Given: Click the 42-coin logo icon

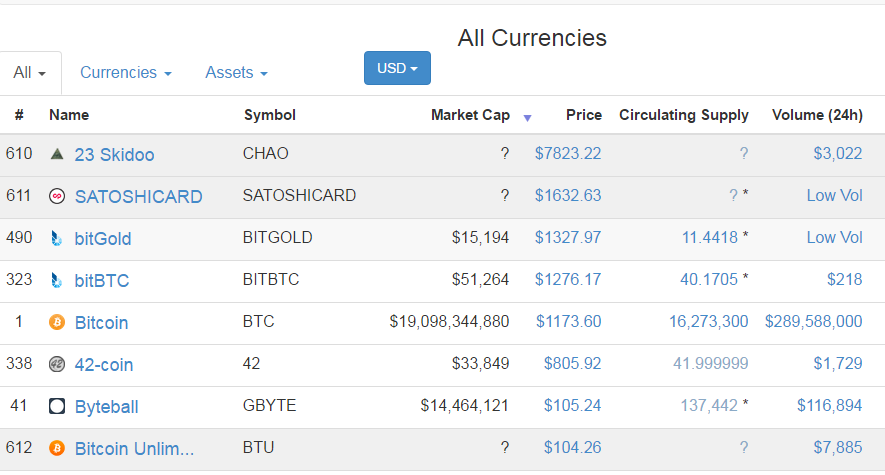Looking at the screenshot, I should [x=57, y=364].
